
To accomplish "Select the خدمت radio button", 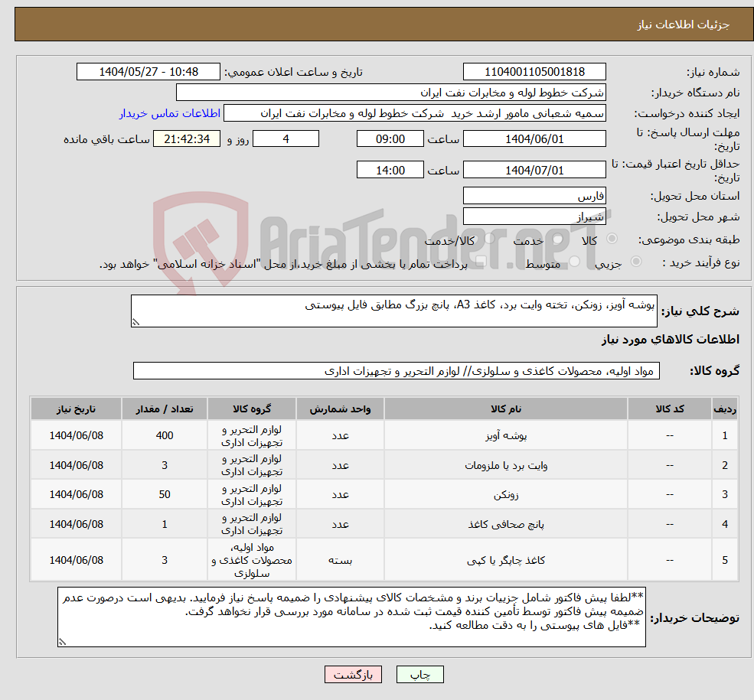I will coord(558,239).
